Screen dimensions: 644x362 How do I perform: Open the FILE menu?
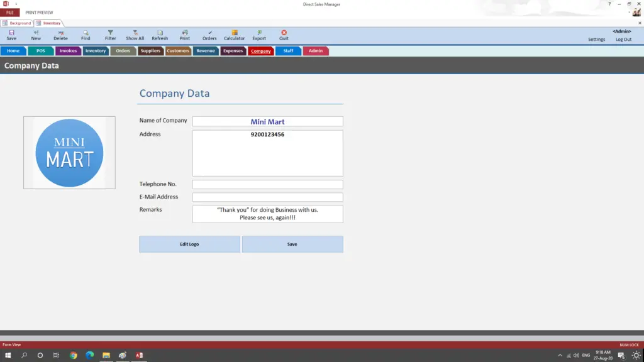click(9, 12)
